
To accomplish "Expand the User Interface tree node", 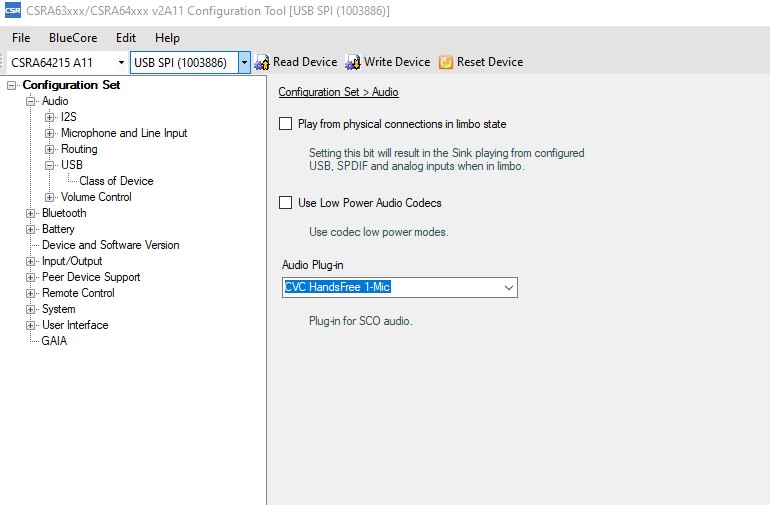I will [x=31, y=325].
